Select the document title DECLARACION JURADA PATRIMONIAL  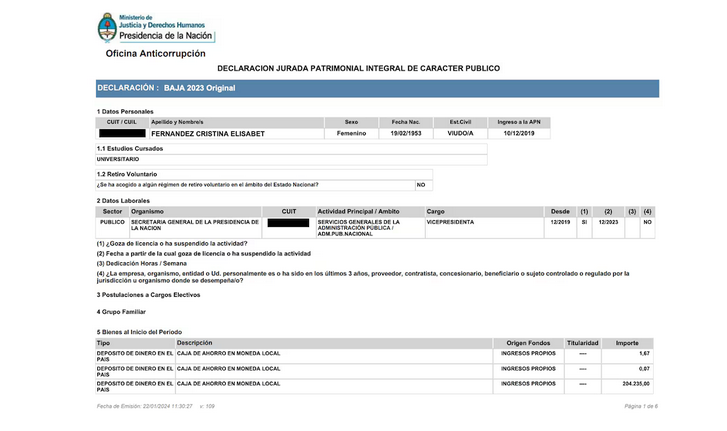[358, 68]
